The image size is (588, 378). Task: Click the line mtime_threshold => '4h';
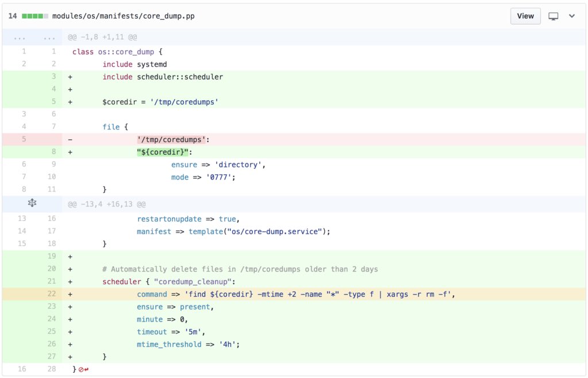pos(189,345)
